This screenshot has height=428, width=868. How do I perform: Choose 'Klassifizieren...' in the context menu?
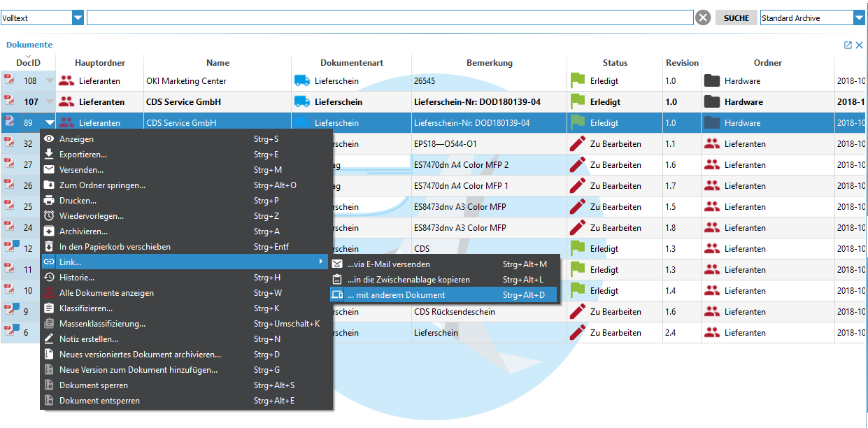pyautogui.click(x=86, y=308)
